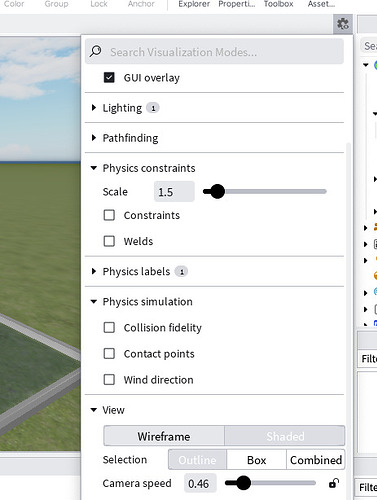377x500 pixels.
Task: Uncheck the GUI overlay checkbox
Action: (109, 77)
